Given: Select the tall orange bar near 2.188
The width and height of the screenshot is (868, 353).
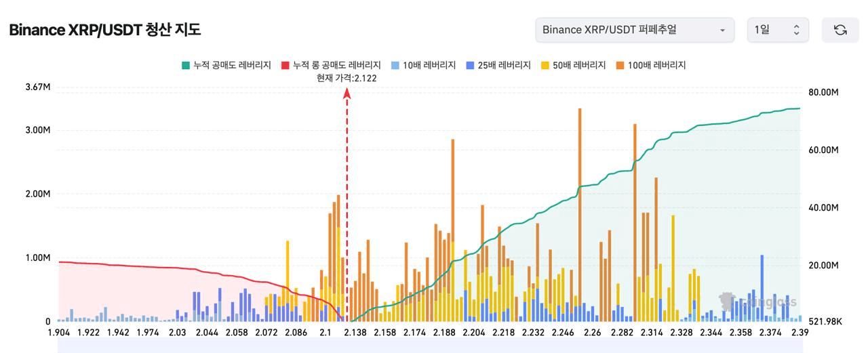Looking at the screenshot, I should pos(453,203).
